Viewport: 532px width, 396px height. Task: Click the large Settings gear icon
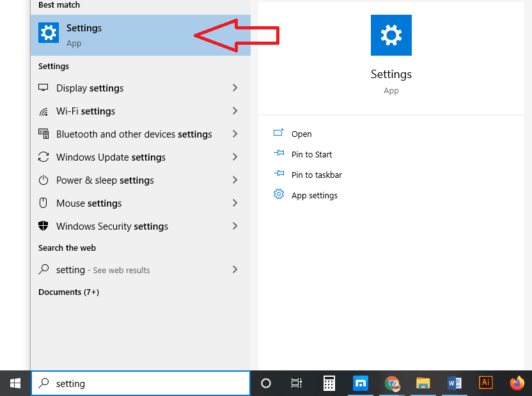click(x=391, y=35)
